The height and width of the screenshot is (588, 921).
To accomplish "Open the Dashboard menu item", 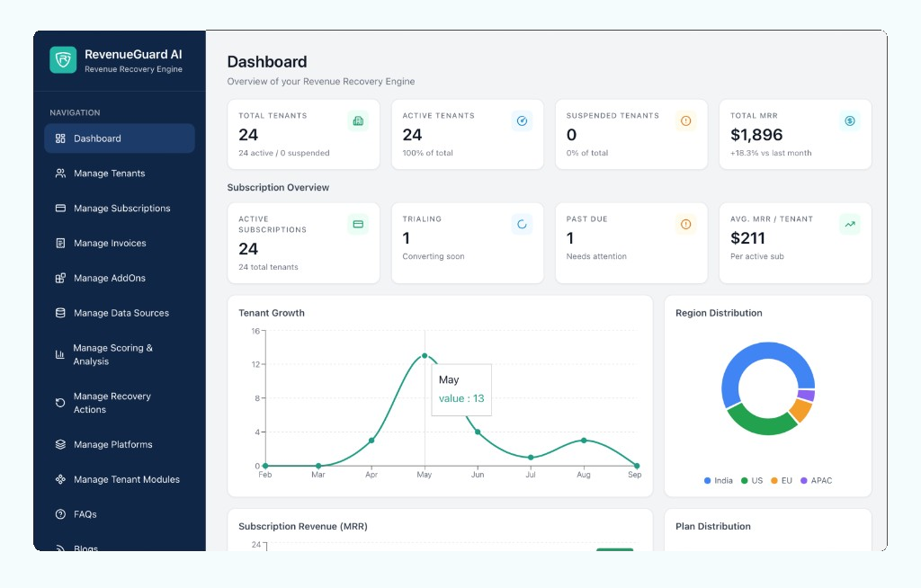I will click(x=120, y=138).
